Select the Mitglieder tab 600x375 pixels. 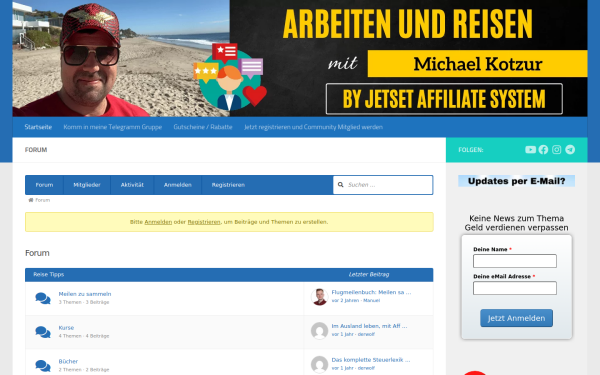click(87, 185)
